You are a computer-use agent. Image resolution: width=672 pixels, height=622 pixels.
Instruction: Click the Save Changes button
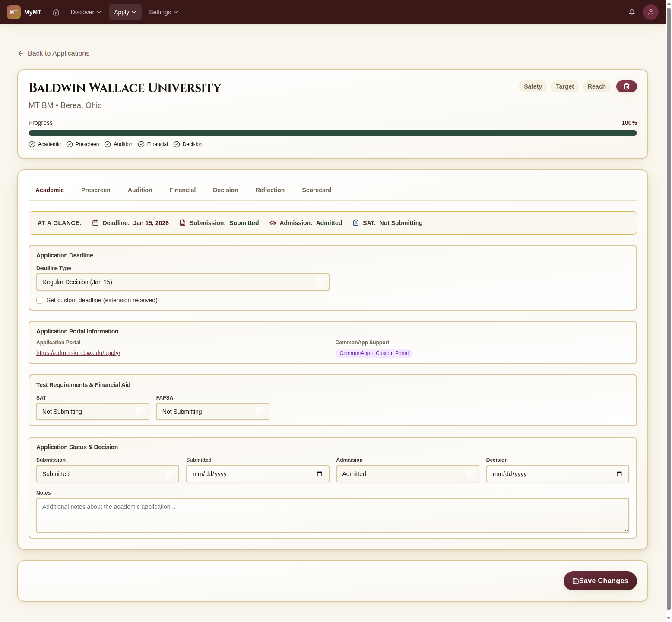click(x=600, y=581)
